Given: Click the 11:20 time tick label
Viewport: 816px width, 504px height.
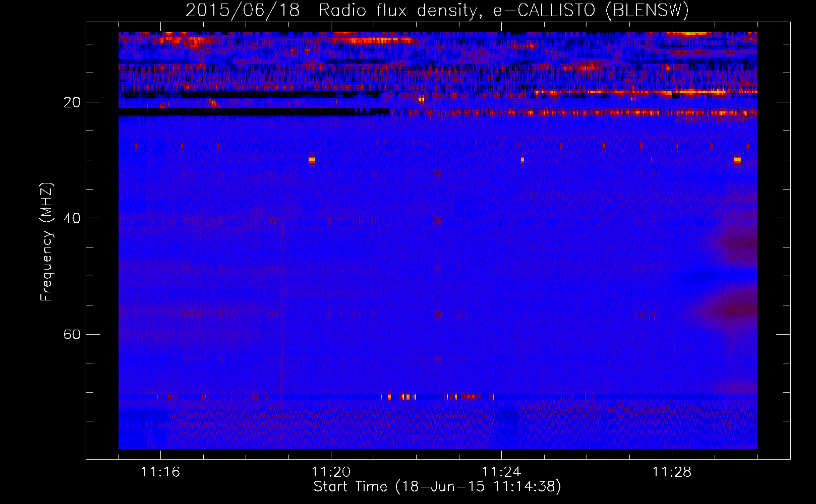Looking at the screenshot, I should (x=331, y=472).
